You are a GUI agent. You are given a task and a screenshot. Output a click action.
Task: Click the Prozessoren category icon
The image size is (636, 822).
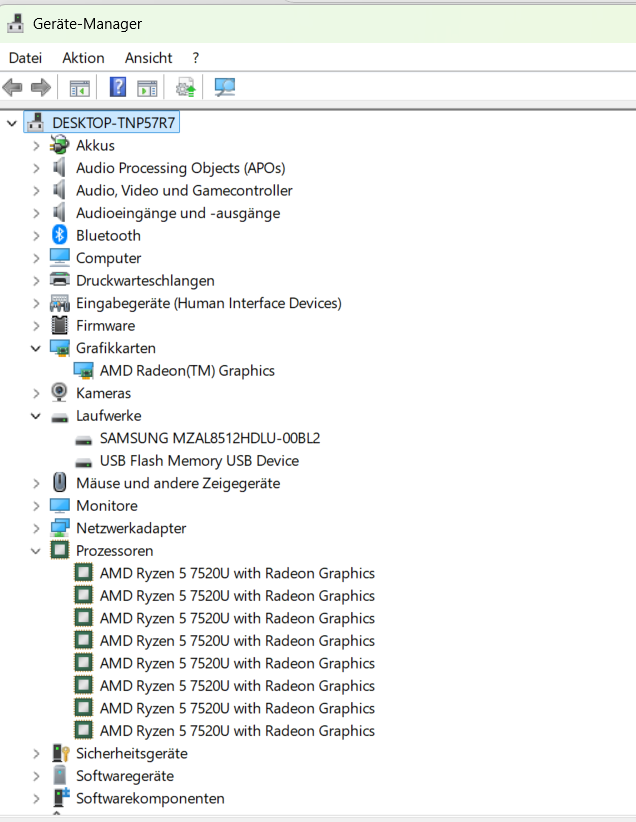pyautogui.click(x=60, y=550)
